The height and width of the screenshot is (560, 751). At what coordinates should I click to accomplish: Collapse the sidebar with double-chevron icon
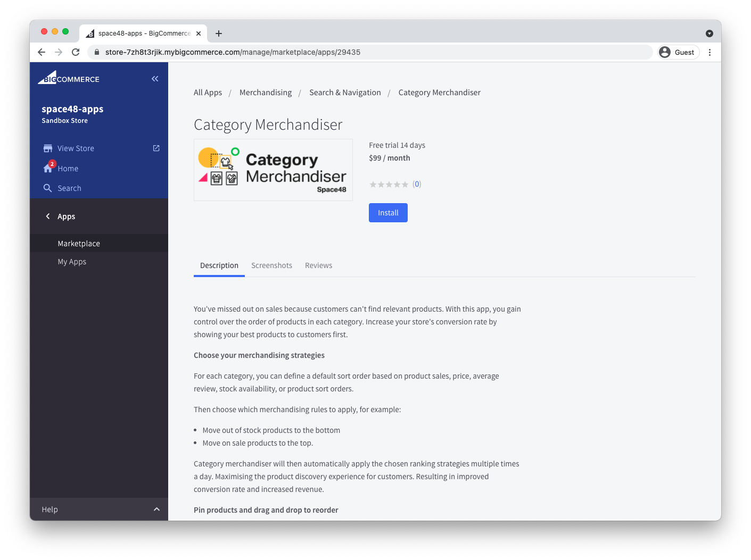(x=155, y=79)
